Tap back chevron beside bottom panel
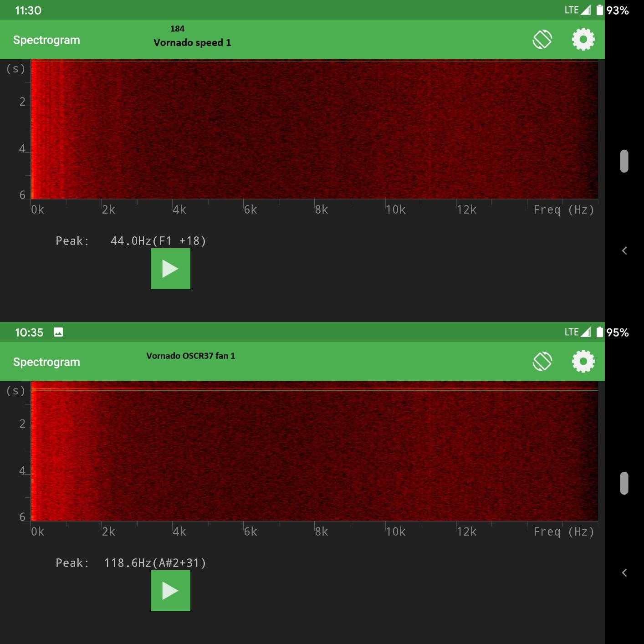The image size is (644, 644). pyautogui.click(x=624, y=572)
